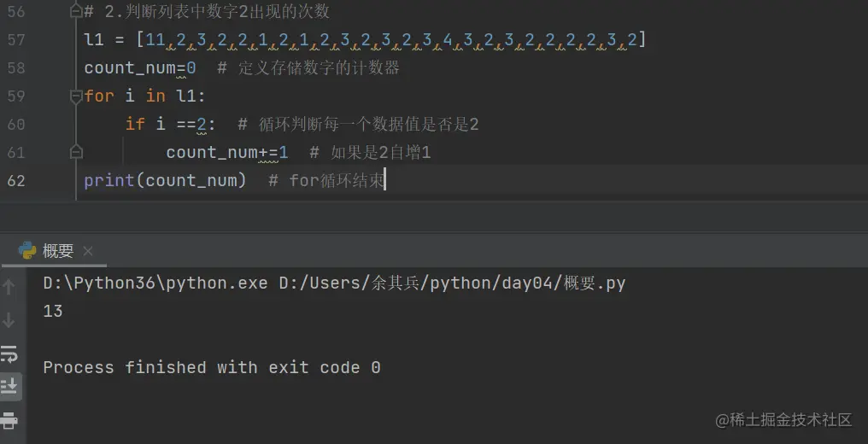Click the count_num=0 assignment on line 58
The image size is (868, 444).
[140, 68]
